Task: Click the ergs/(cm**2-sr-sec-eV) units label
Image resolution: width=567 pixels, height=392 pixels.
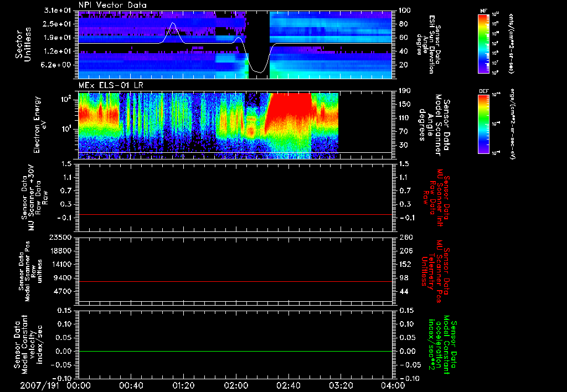Action: pyautogui.click(x=512, y=124)
